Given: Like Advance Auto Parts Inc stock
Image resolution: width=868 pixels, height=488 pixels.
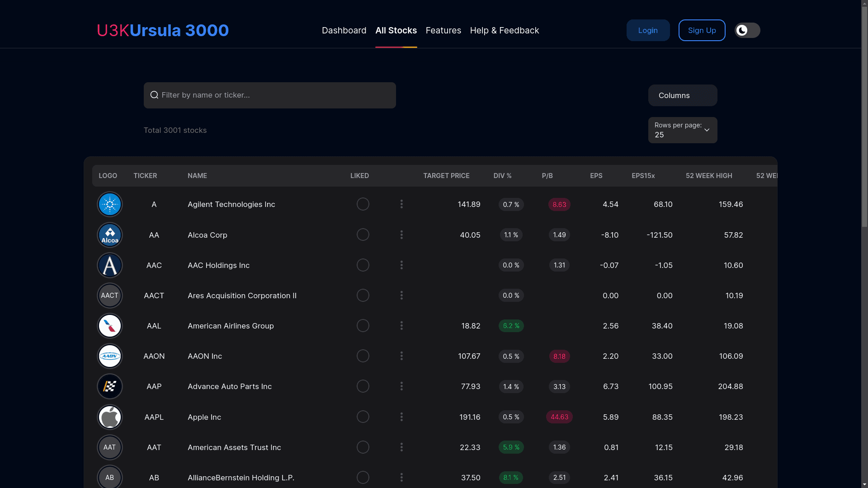Looking at the screenshot, I should tap(363, 386).
